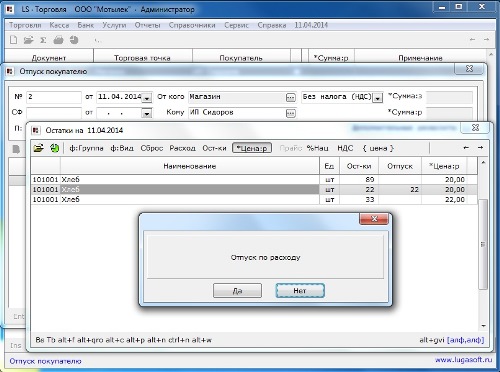Open the folder icon in Остатки toolbar

[x=39, y=148]
